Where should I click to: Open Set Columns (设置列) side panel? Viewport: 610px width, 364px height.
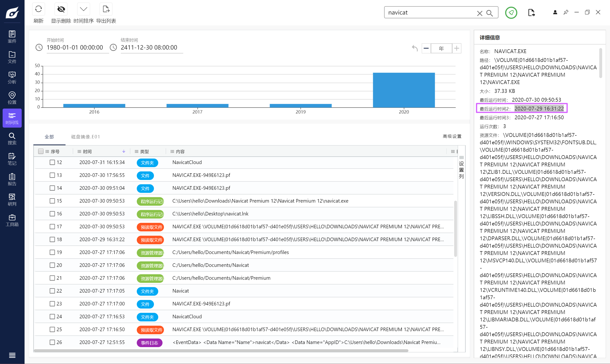tap(461, 167)
